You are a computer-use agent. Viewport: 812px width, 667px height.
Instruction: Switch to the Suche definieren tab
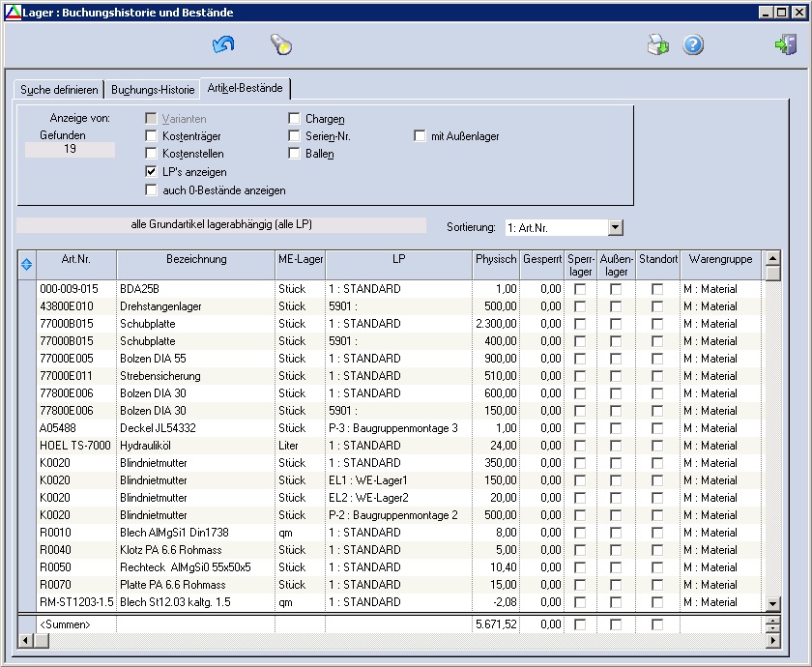point(59,90)
